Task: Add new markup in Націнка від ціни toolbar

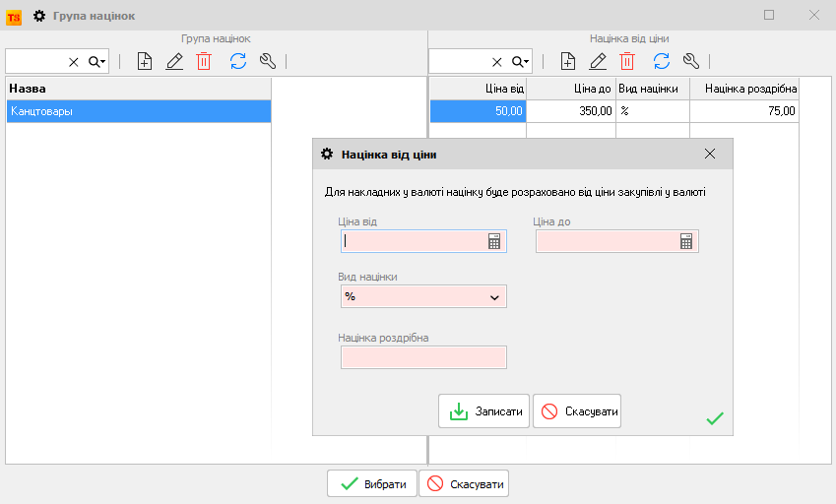Action: (x=568, y=61)
